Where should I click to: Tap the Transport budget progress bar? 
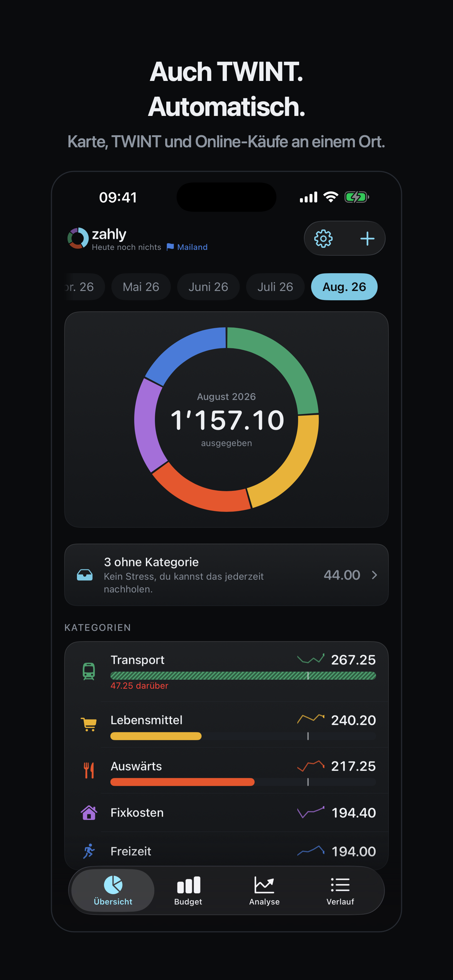243,676
